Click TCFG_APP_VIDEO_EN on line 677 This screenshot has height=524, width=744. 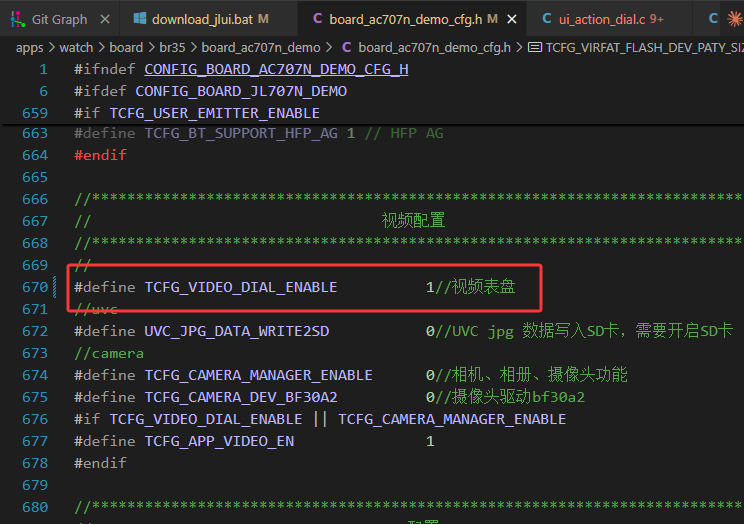[x=219, y=441]
